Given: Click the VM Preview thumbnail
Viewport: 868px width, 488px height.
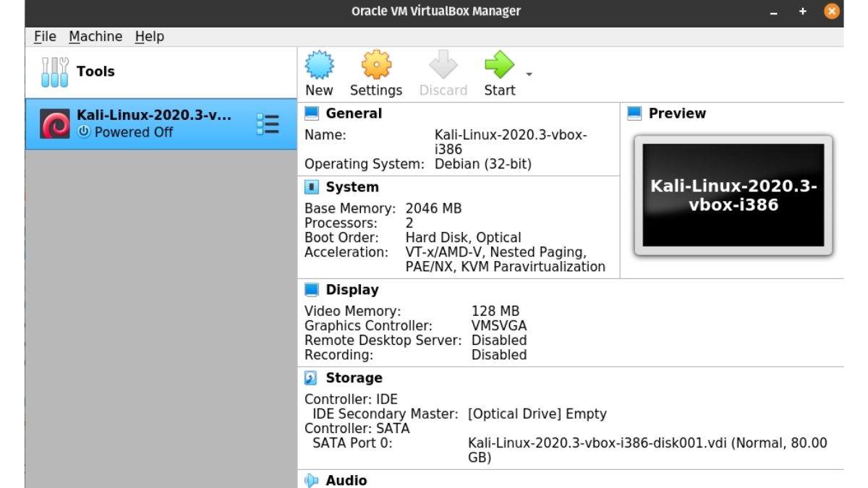Looking at the screenshot, I should 733,195.
